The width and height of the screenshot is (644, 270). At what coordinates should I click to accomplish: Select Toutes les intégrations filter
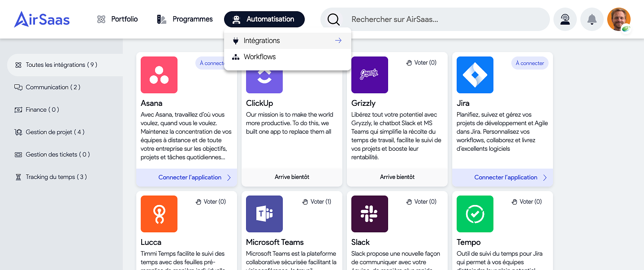click(65, 65)
